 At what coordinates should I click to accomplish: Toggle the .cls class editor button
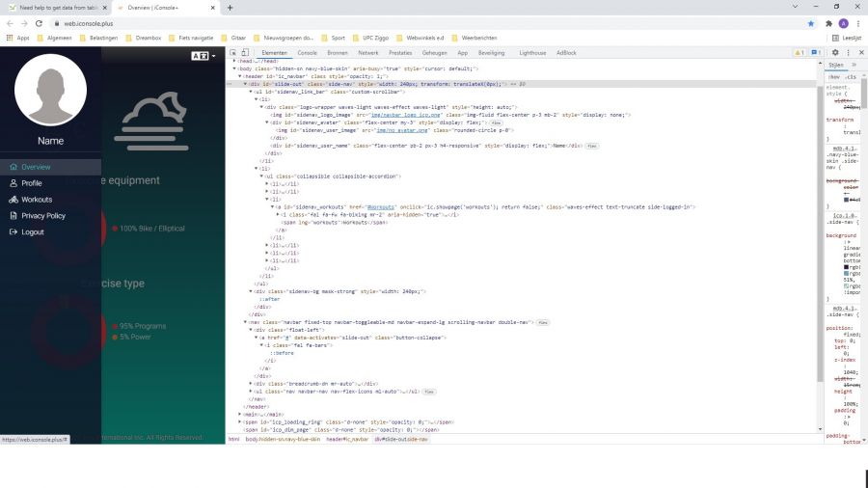[x=851, y=77]
